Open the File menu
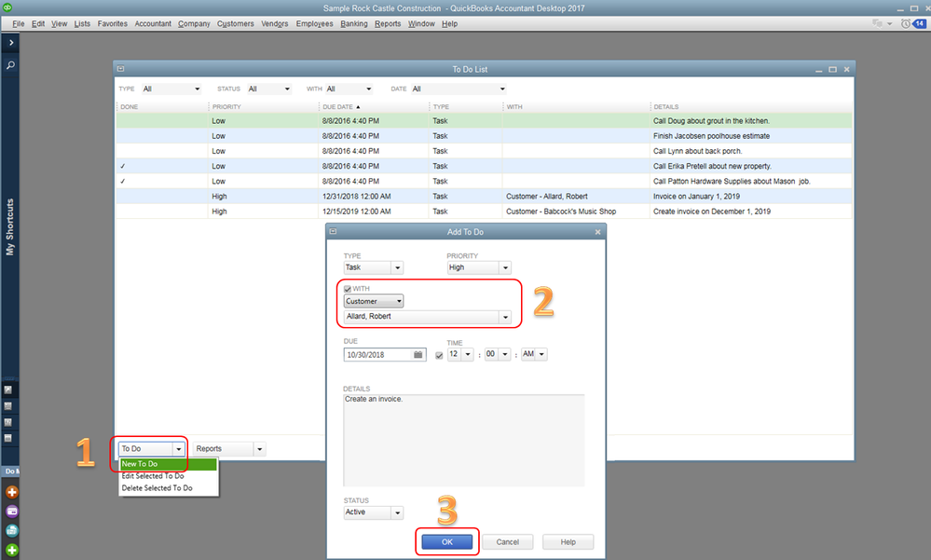 coord(19,23)
